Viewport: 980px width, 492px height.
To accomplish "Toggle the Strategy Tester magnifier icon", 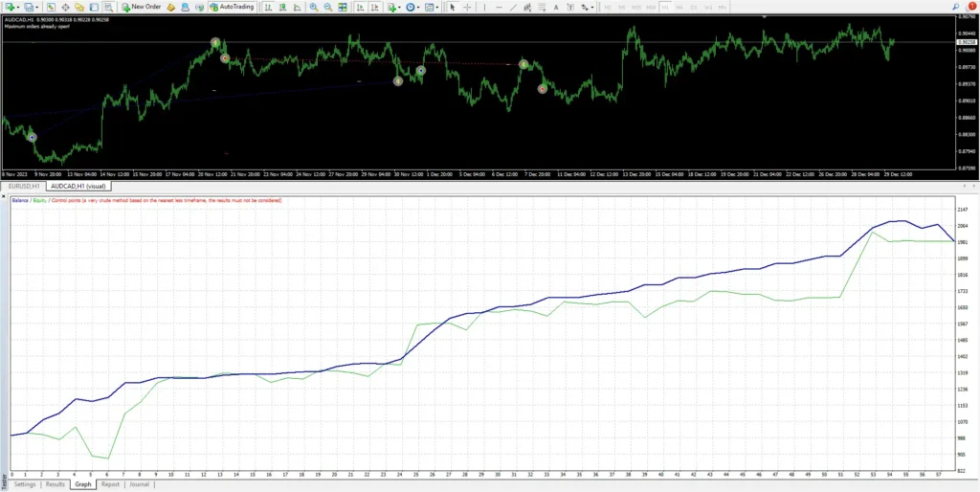I will tap(109, 7).
